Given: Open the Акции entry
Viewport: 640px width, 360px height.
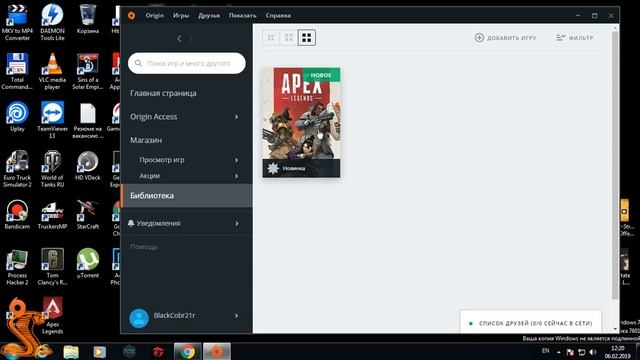Looking at the screenshot, I should click(149, 176).
